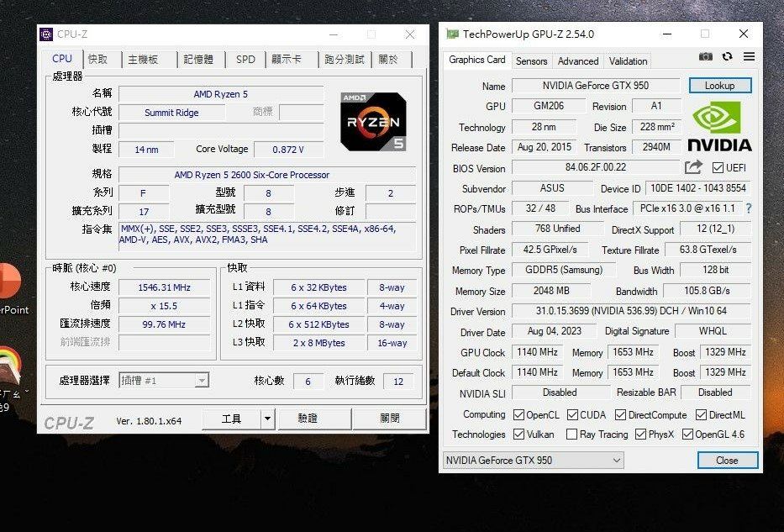Toggle the Vulkan checkbox
Screen dimensions: 784x532
519,434
